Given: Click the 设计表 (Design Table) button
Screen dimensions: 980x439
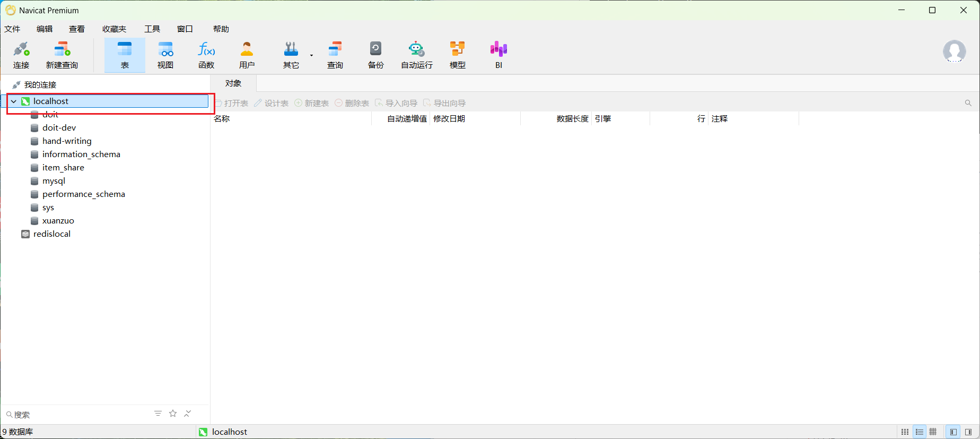Looking at the screenshot, I should 271,103.
